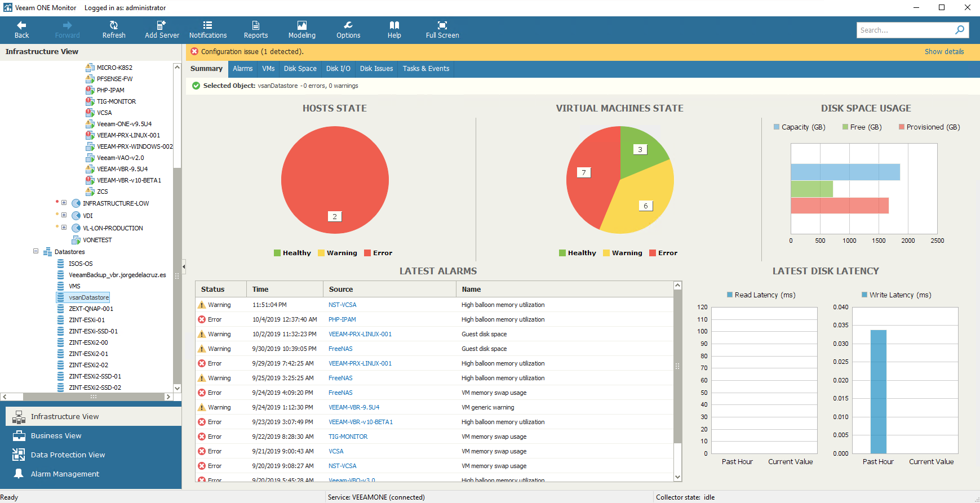Click the Show details link
This screenshot has width=980, height=503.
(944, 52)
